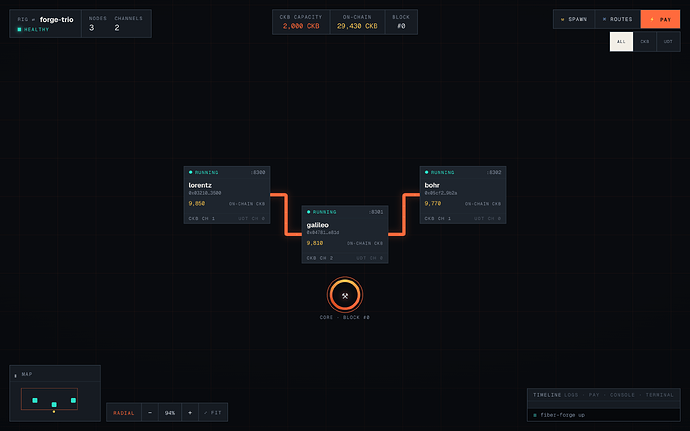Click lorentz's 9,850 on-chain balance
690x431 pixels.
[x=197, y=203]
